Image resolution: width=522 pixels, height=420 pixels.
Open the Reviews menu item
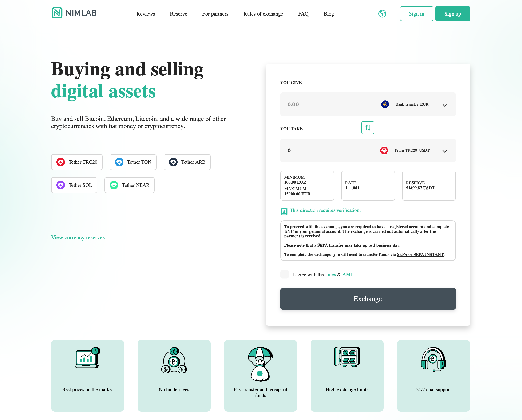[146, 14]
